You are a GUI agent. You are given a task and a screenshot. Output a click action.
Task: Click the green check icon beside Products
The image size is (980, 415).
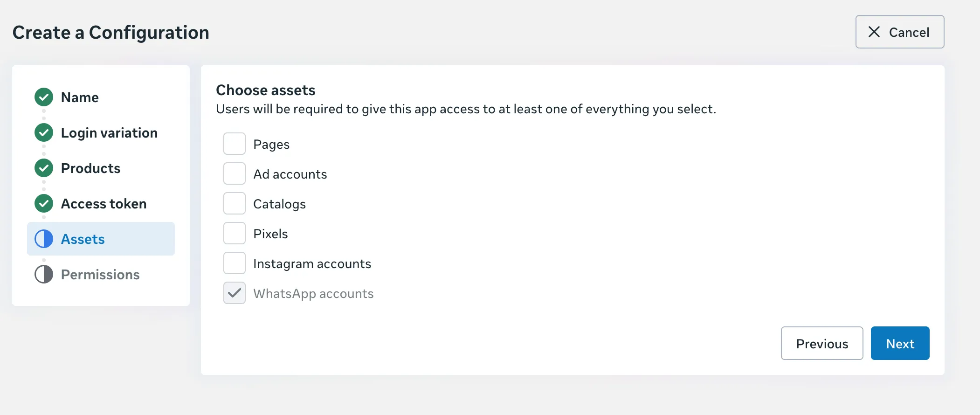coord(44,168)
